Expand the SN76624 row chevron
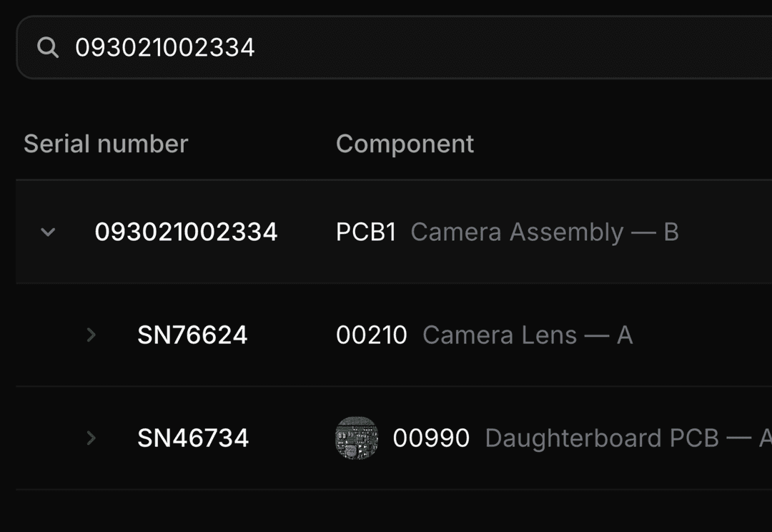 (x=91, y=335)
